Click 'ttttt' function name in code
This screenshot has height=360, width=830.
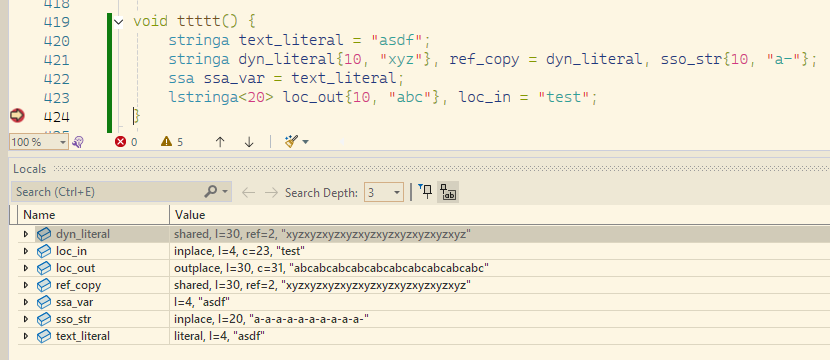pos(199,22)
